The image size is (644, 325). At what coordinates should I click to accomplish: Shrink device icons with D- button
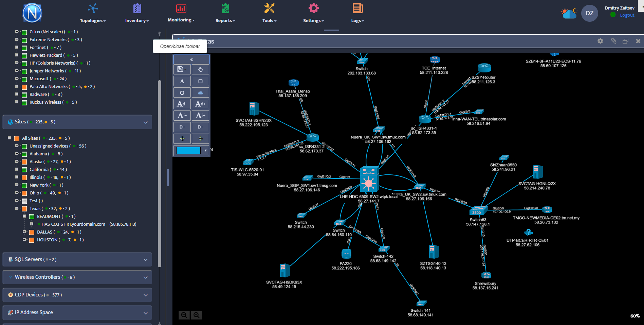(x=182, y=127)
